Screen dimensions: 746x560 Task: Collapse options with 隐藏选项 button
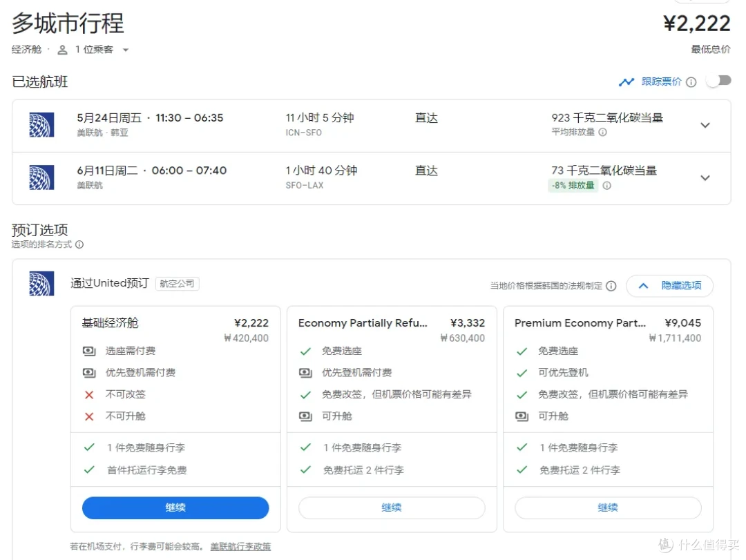pos(669,285)
